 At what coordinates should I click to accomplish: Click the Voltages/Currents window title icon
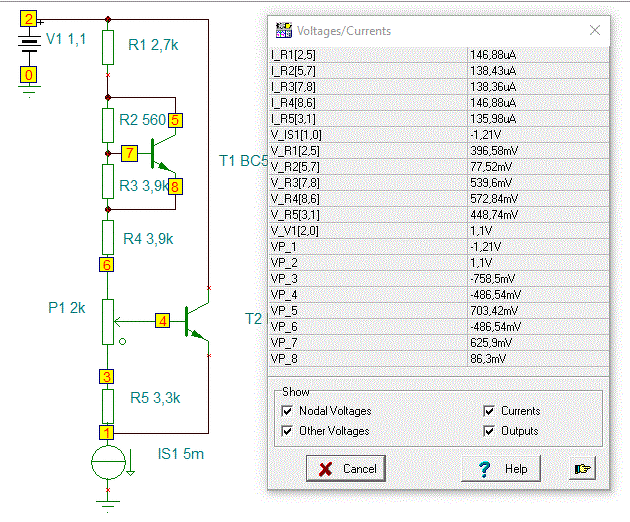284,31
